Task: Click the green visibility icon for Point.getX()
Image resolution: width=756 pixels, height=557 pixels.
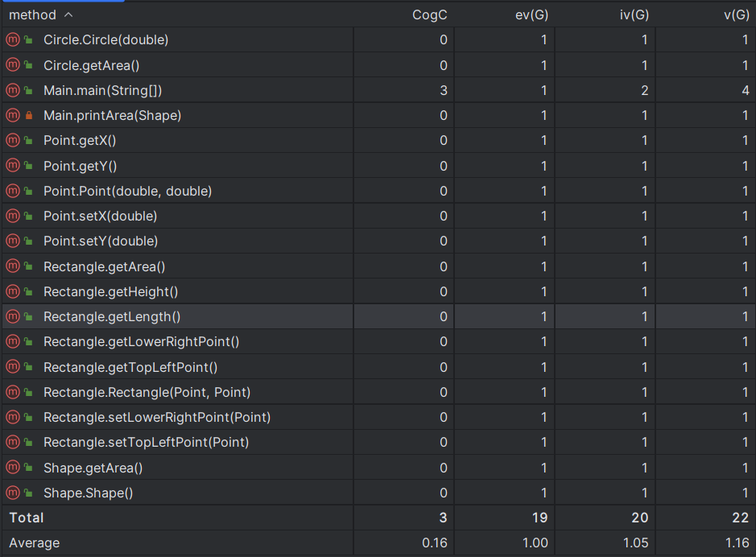Action: (29, 141)
